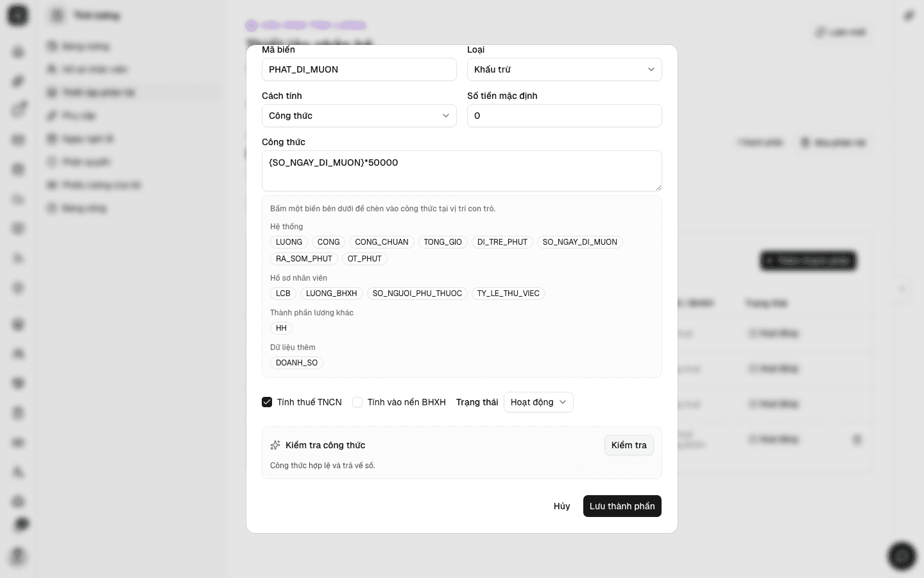
Task: Save with the Lưu thành phần button
Action: tap(622, 506)
